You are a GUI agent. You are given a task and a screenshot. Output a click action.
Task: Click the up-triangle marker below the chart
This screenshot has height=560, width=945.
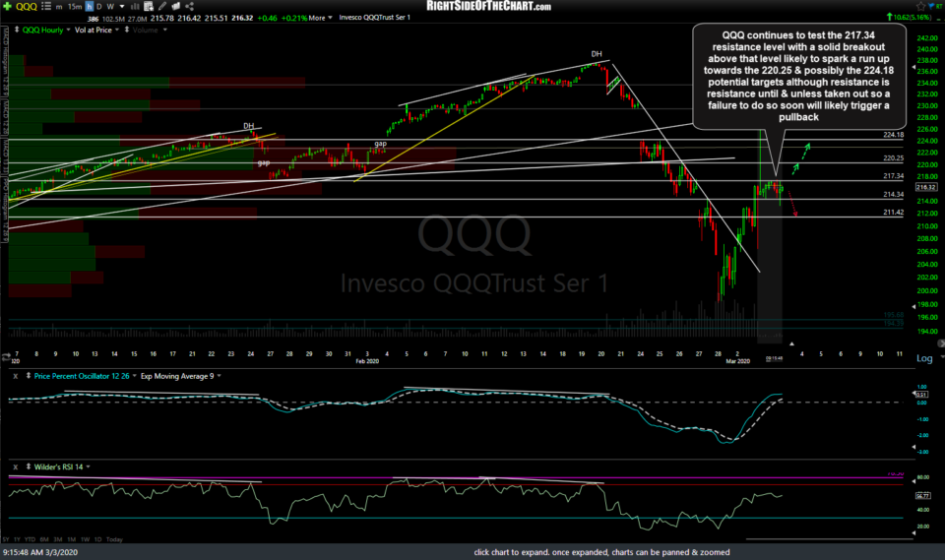click(x=791, y=343)
